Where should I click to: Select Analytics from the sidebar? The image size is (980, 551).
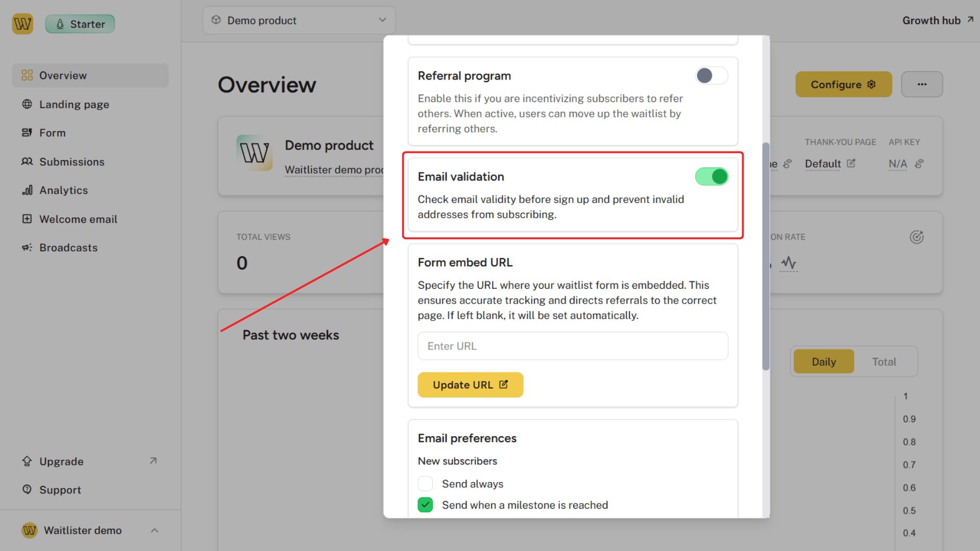[90, 190]
